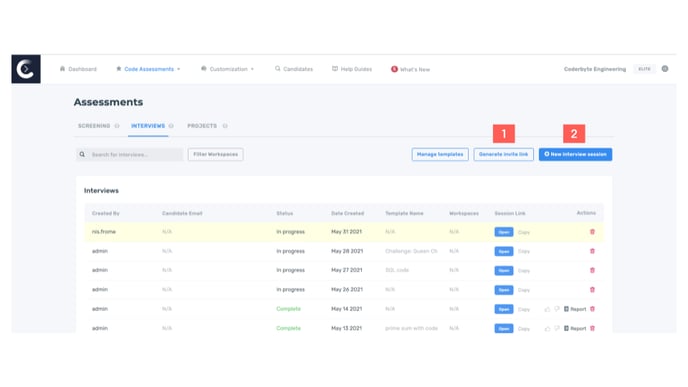Click the Date Created column header
Image resolution: width=688 pixels, height=387 pixels.
348,213
